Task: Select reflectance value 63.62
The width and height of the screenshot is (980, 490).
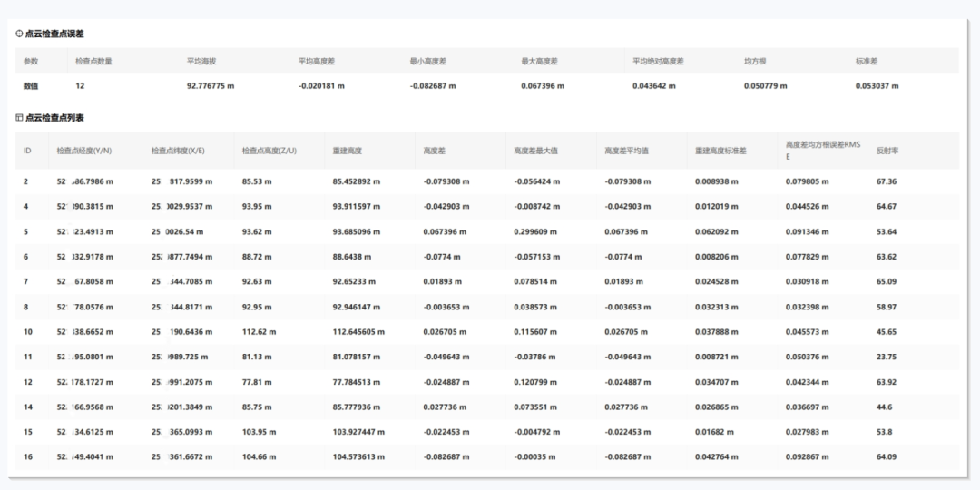Action: [887, 257]
